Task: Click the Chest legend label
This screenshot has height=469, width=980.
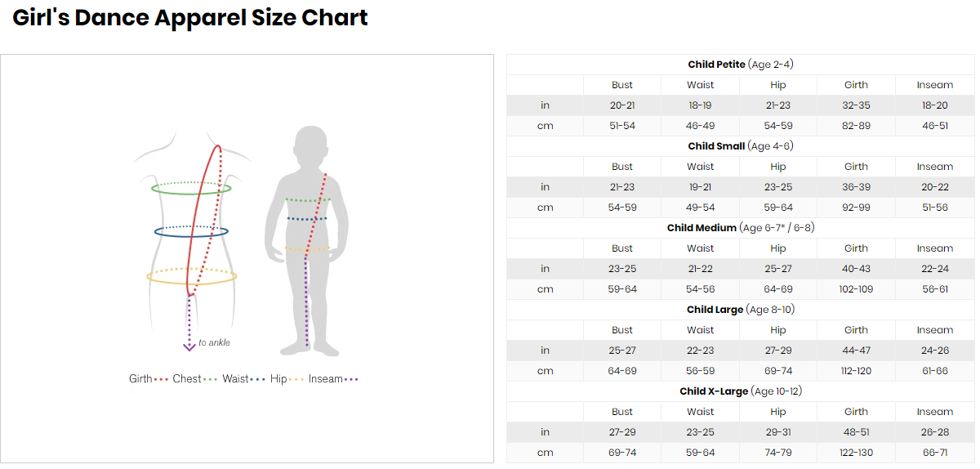Action: (x=186, y=379)
